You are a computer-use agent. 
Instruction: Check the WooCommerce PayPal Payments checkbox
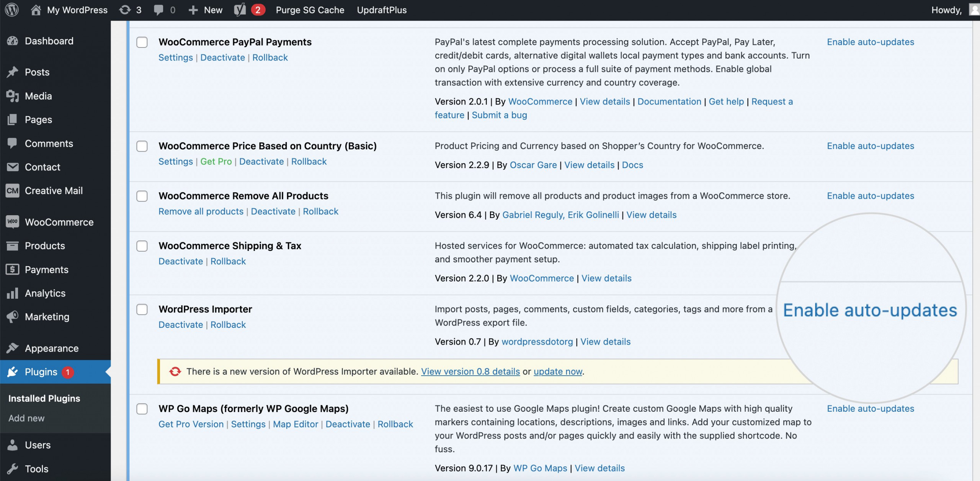click(142, 42)
